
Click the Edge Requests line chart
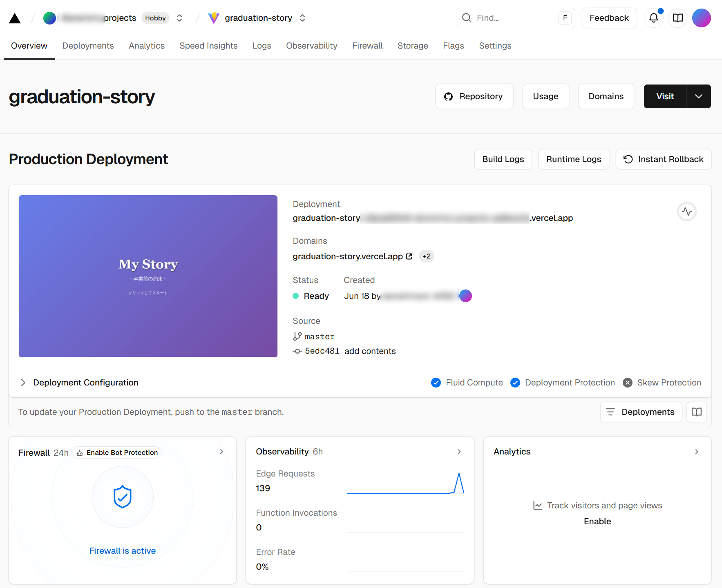[x=405, y=483]
